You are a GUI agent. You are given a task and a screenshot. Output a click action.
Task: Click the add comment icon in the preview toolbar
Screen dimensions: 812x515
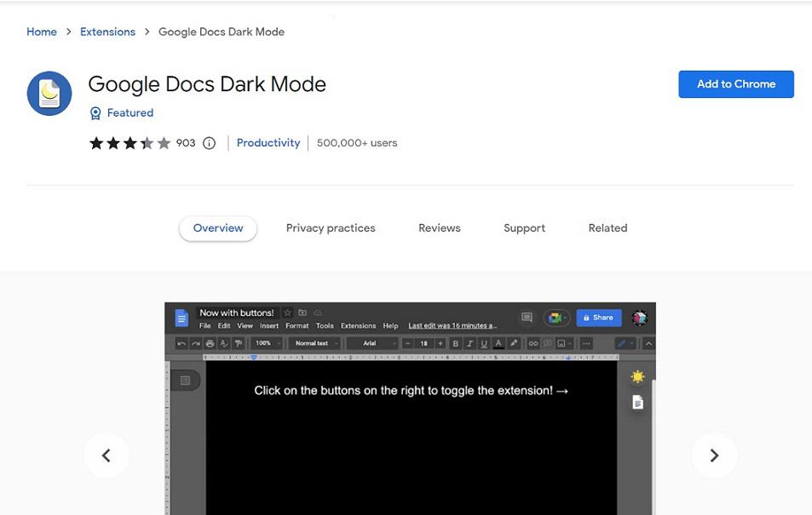coord(547,343)
